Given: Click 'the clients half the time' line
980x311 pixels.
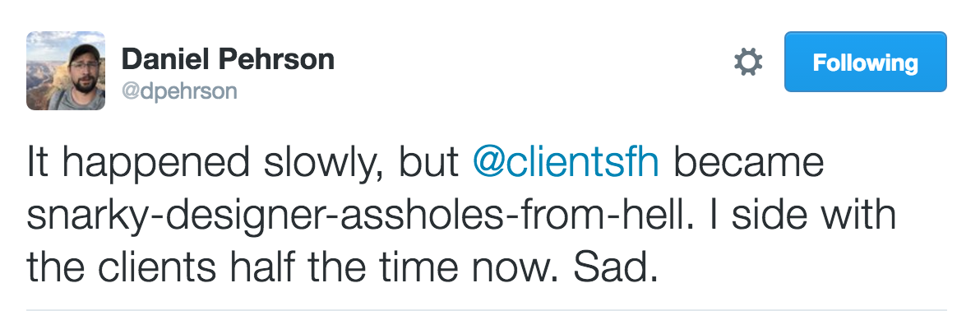Looking at the screenshot, I should pyautogui.click(x=243, y=267).
